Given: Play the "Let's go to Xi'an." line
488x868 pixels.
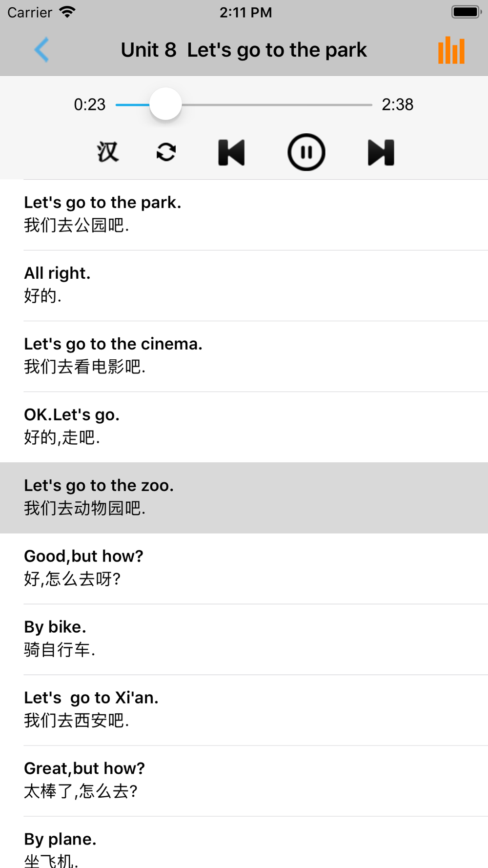Looking at the screenshot, I should point(244,710).
